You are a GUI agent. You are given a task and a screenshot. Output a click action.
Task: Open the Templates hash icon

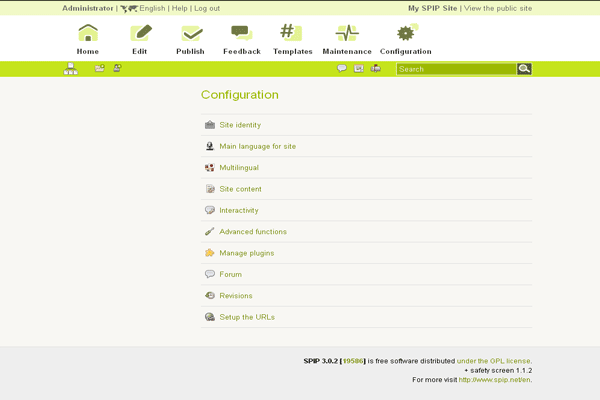(x=292, y=34)
